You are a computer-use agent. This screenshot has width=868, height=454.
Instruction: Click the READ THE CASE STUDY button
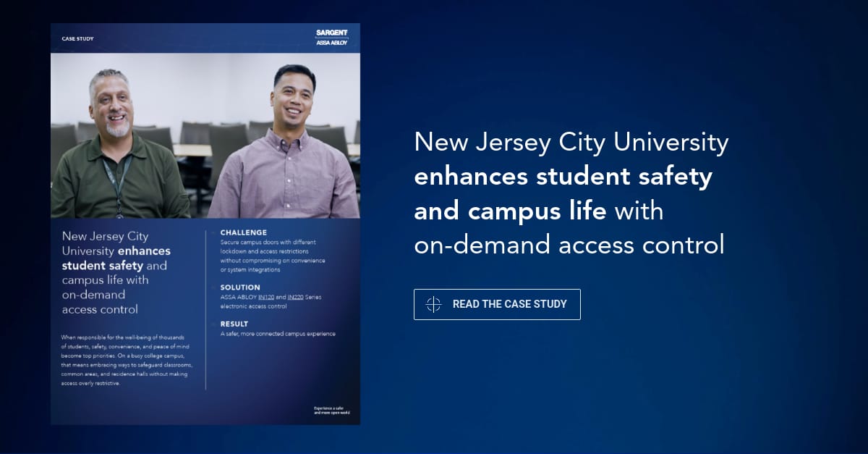click(x=497, y=304)
